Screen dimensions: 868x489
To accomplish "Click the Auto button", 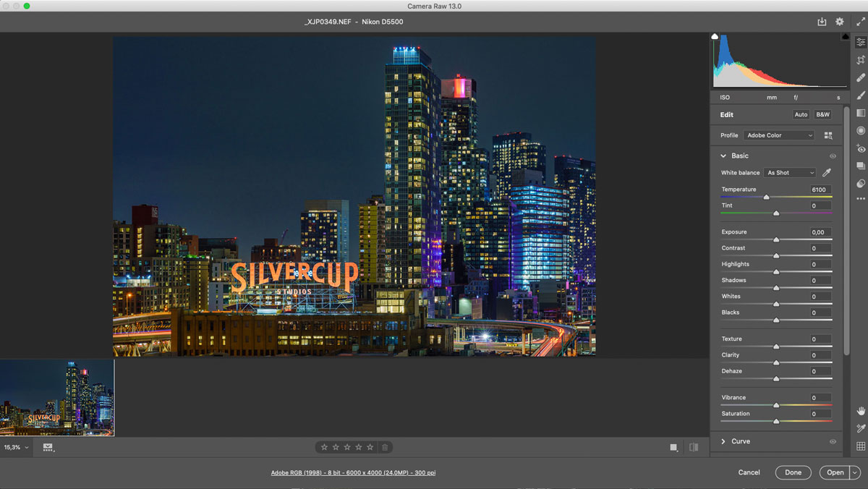I will click(801, 114).
